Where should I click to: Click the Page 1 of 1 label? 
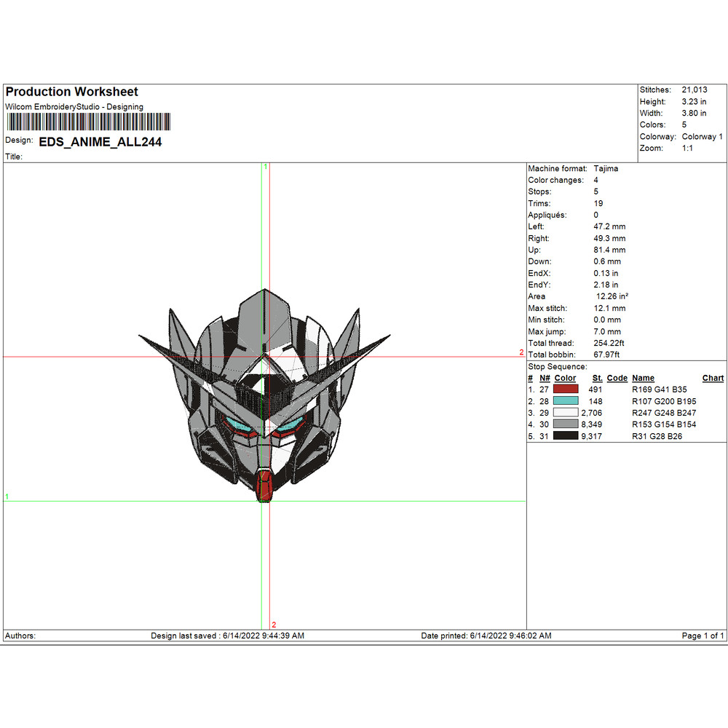701,636
